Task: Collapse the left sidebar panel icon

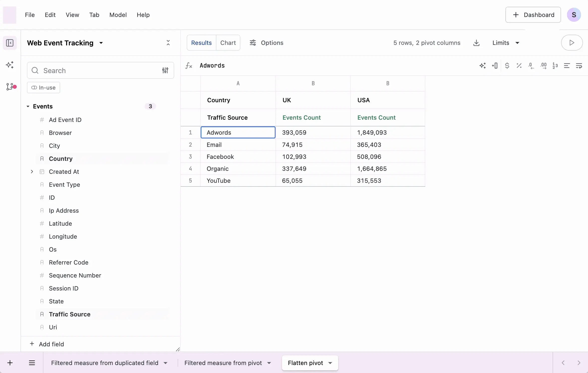Action: coord(10,43)
